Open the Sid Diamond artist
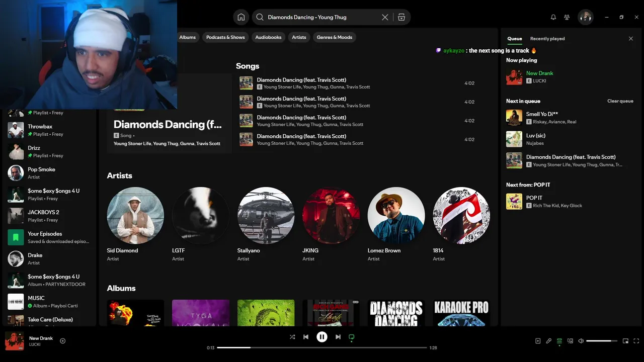 point(135,225)
